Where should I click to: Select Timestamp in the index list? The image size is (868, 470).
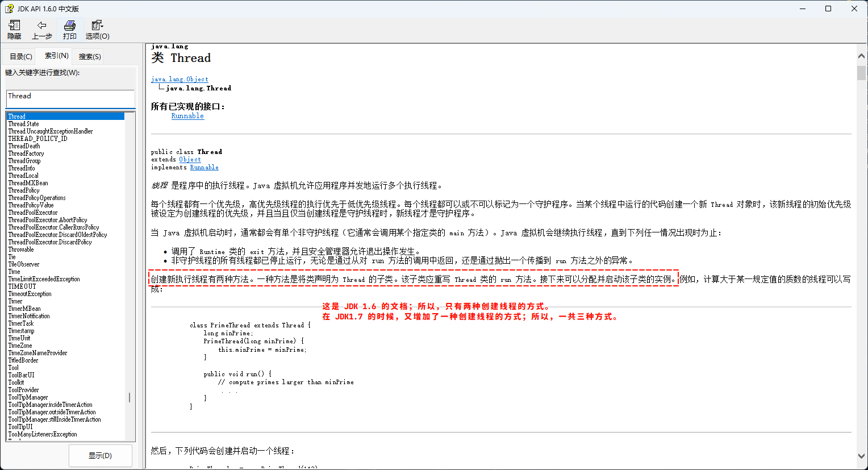point(21,330)
